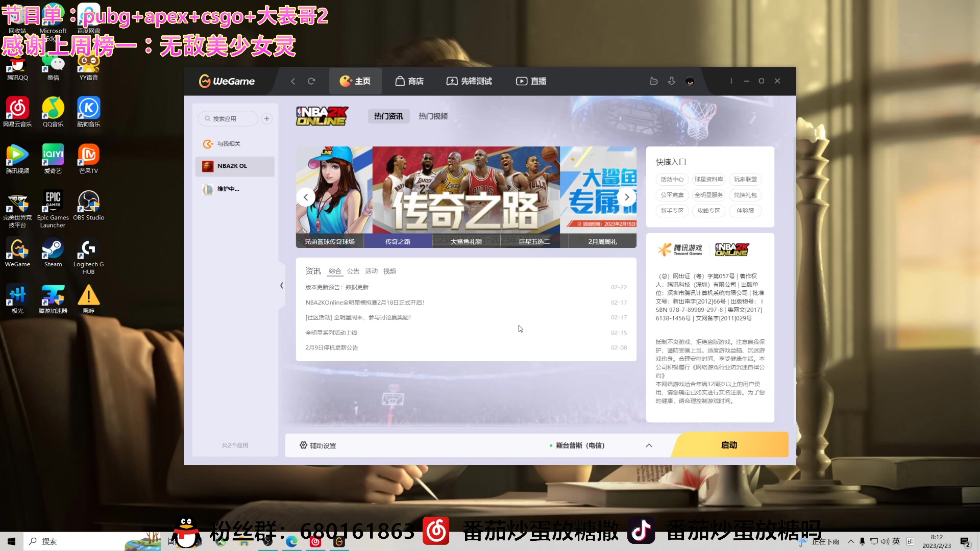Open 新手专区 quick link
The height and width of the screenshot is (551, 980).
point(672,211)
